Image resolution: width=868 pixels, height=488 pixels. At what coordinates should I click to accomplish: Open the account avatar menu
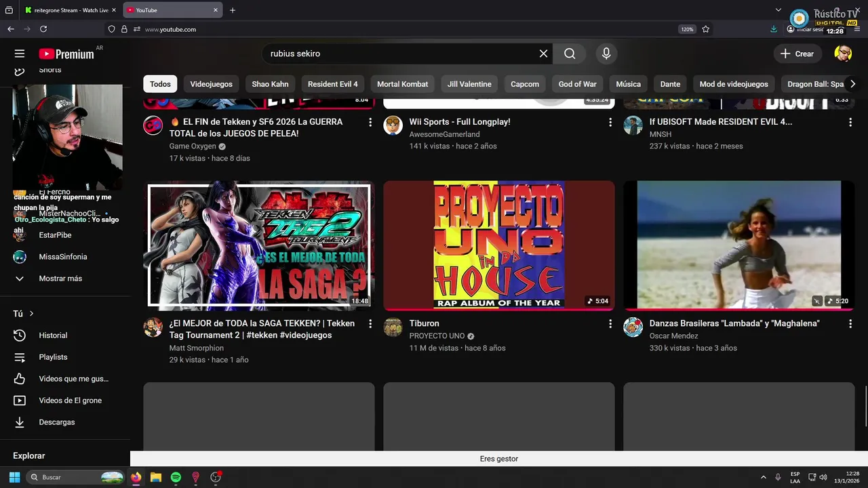click(843, 54)
